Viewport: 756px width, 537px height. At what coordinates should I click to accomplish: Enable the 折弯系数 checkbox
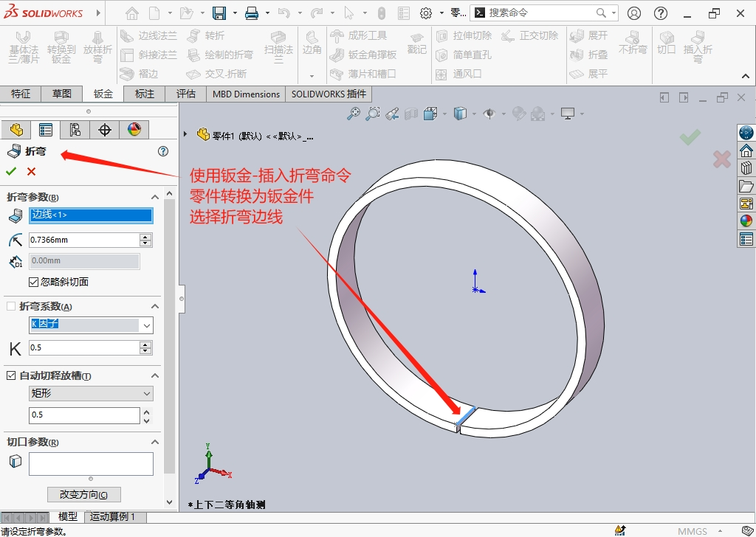11,306
